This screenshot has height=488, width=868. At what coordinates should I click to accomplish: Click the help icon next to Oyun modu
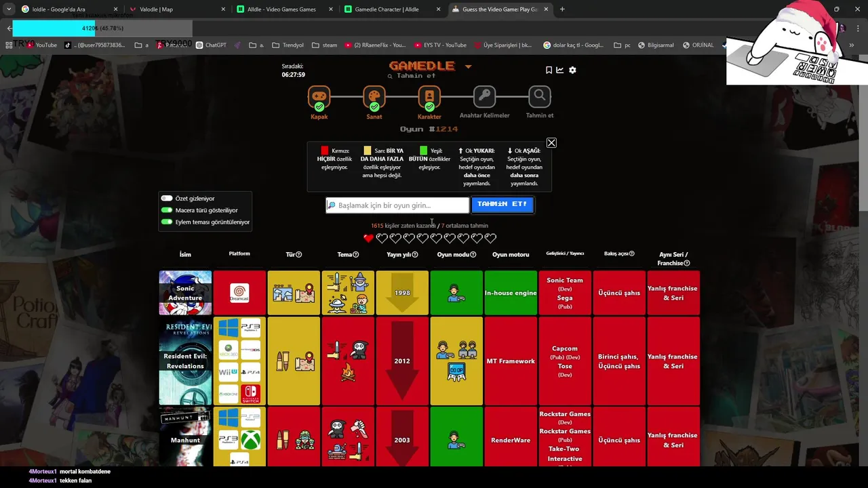click(x=473, y=255)
